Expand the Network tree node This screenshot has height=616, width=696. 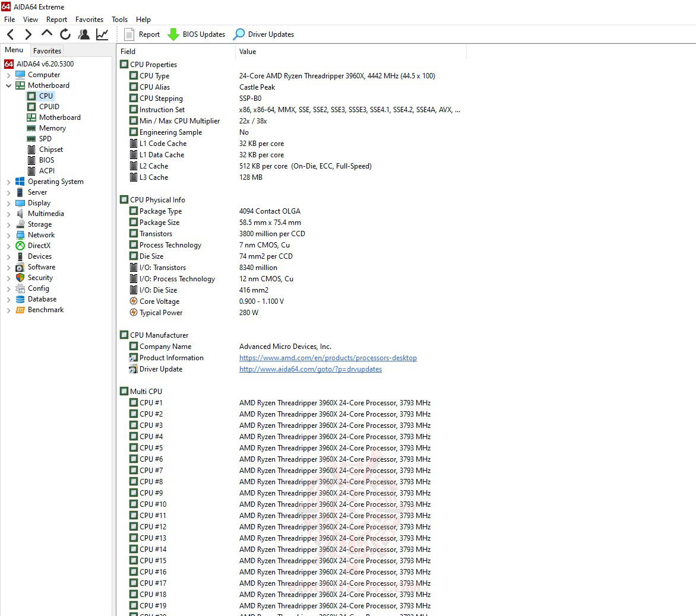pos(8,235)
